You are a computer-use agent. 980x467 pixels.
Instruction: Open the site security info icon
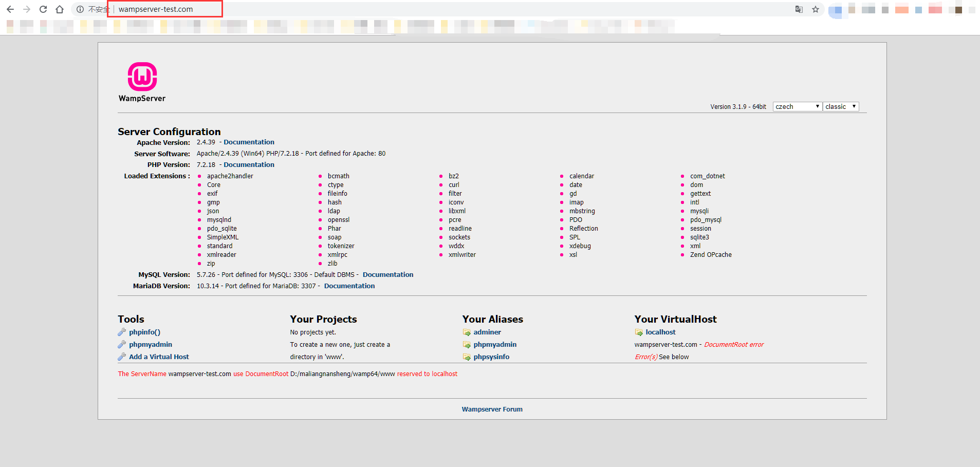click(x=80, y=9)
